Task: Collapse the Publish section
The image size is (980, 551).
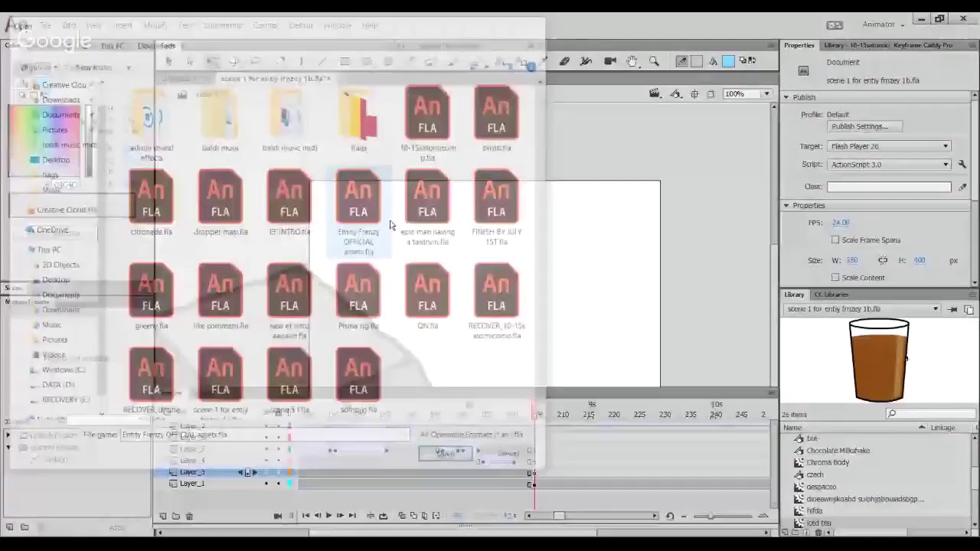Action: 786,97
